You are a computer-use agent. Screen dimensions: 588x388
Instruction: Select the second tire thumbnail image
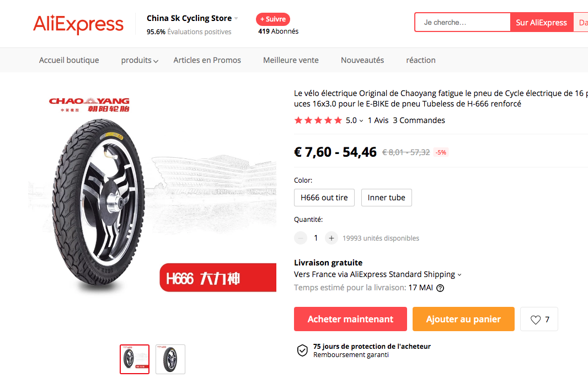click(170, 359)
